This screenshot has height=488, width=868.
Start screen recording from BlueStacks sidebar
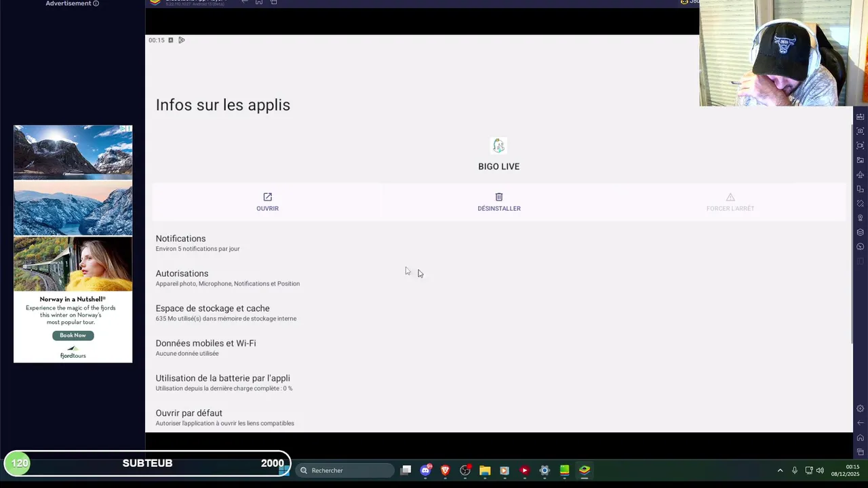pos(860,146)
